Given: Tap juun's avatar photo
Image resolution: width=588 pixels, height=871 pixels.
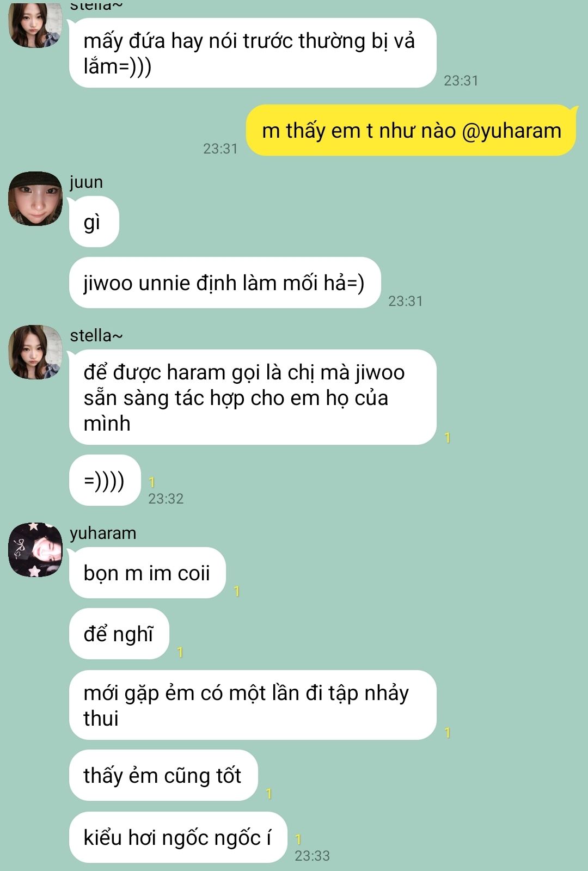Looking at the screenshot, I should tap(35, 199).
